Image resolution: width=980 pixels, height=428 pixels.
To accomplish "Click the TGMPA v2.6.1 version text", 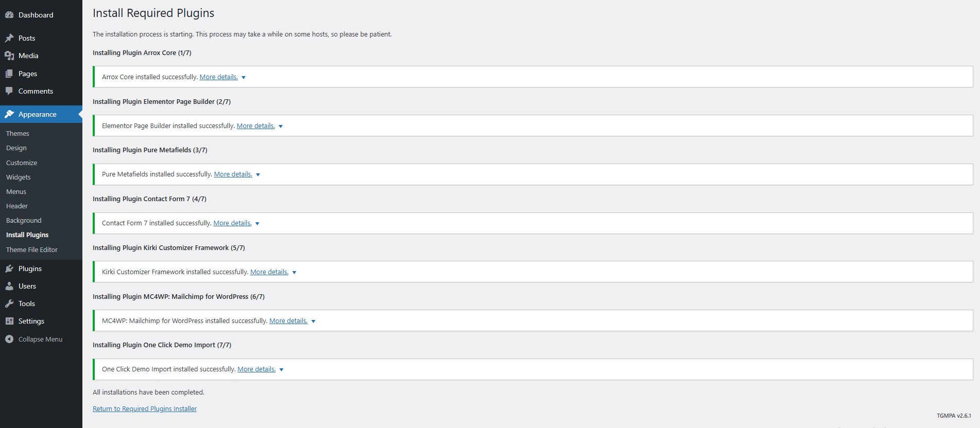I will pos(954,416).
